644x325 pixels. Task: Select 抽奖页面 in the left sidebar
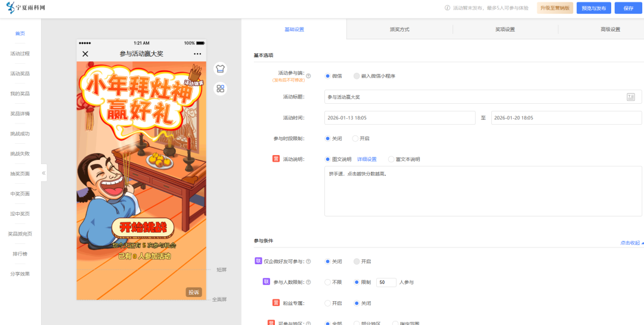click(20, 174)
